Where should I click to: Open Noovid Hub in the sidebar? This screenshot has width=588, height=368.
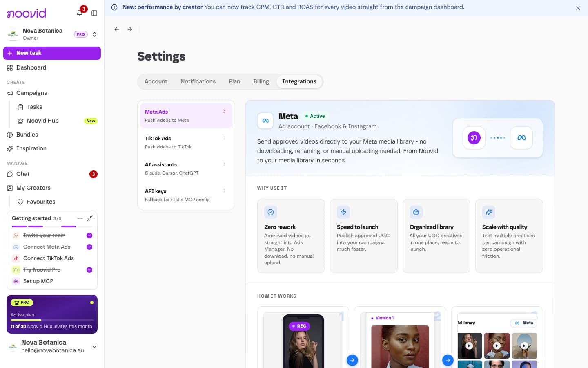tap(57, 121)
